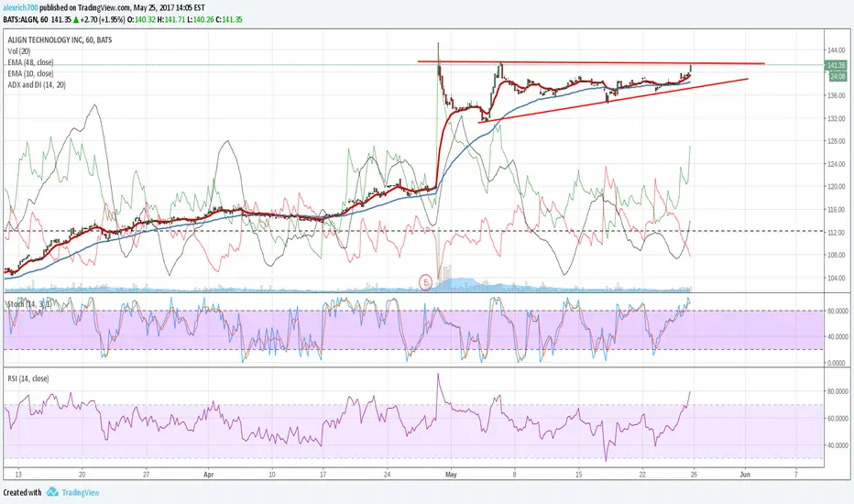
Task: Select the ALIGN TECHNOLOGY INC chart title
Action: (60, 39)
